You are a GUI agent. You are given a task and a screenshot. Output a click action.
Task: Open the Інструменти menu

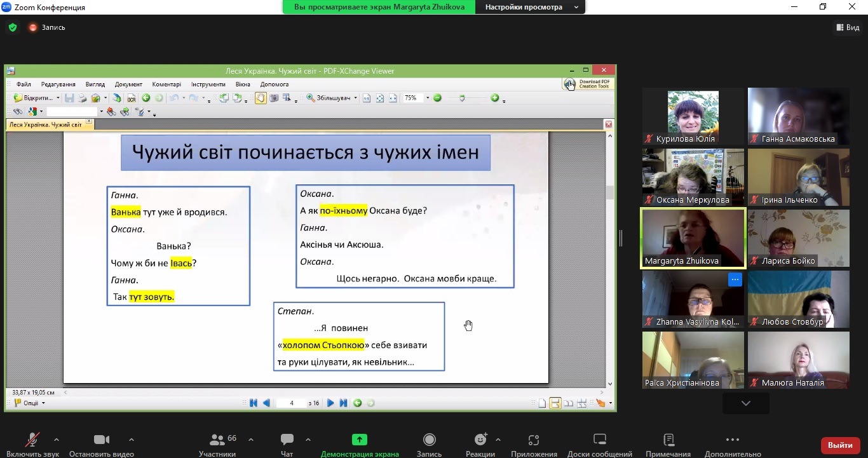click(208, 84)
